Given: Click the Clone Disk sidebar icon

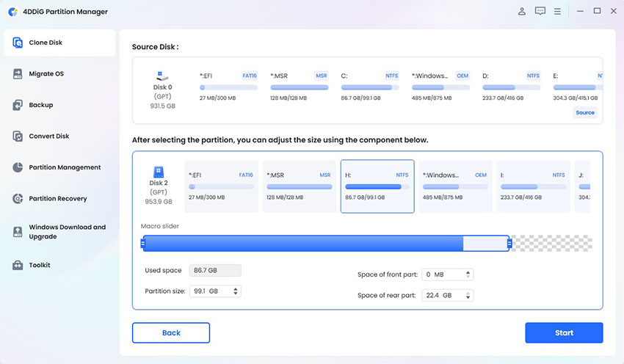Looking at the screenshot, I should (x=18, y=43).
